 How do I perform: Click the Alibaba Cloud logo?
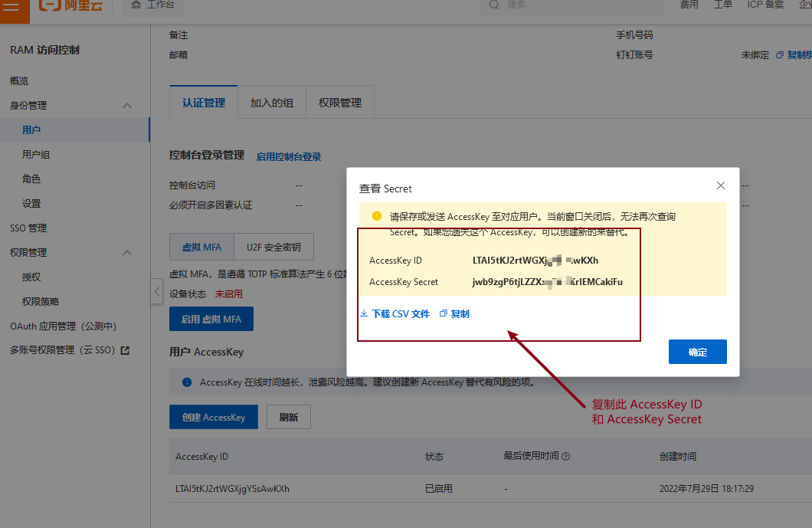pos(69,5)
